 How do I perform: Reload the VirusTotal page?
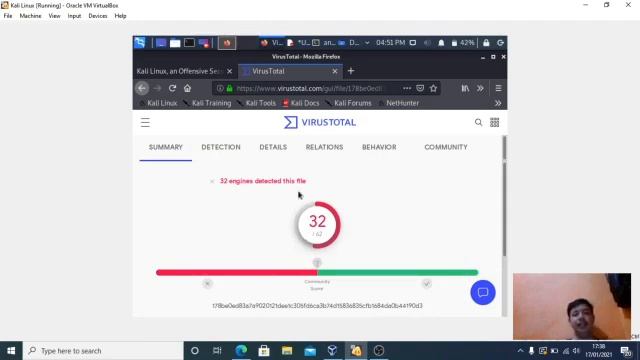point(172,88)
